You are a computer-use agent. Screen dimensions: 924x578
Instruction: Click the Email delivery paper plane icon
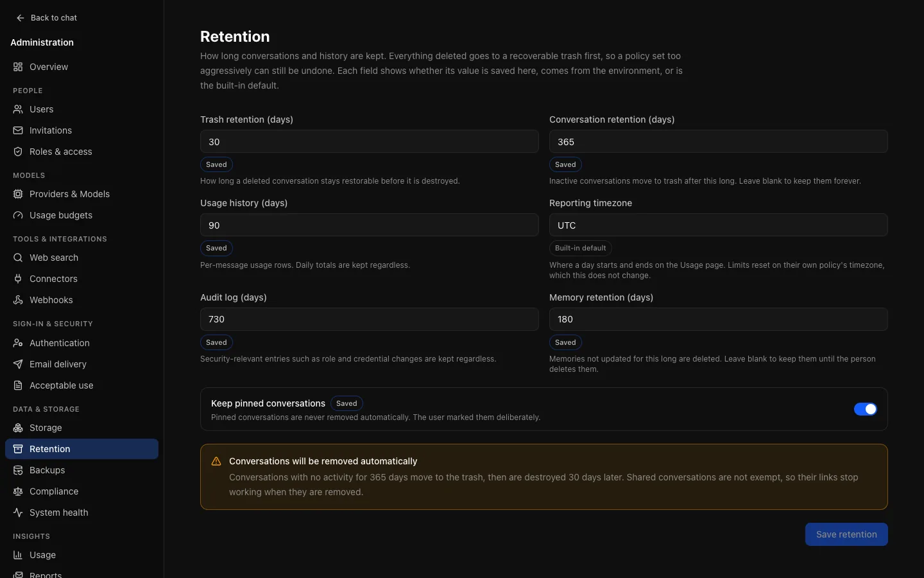click(18, 364)
